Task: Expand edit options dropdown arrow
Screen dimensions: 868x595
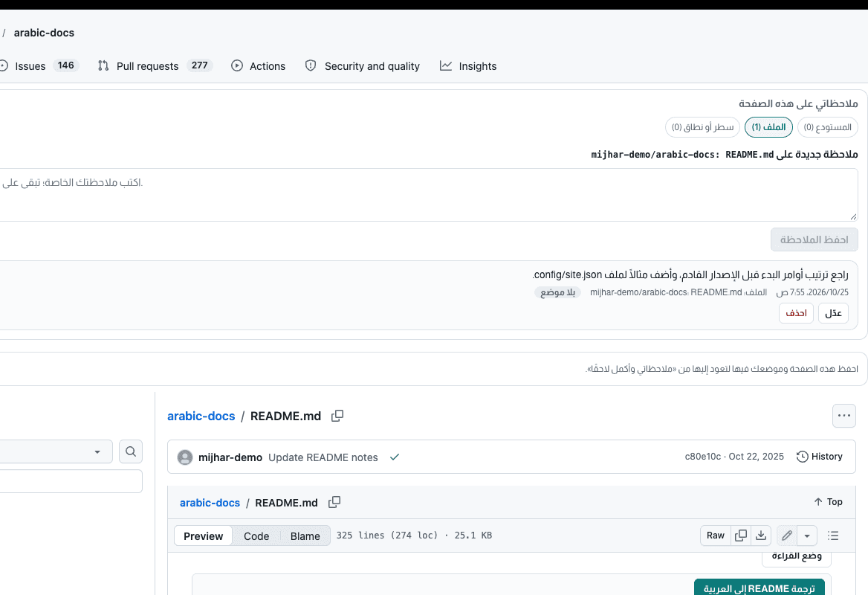Action: tap(807, 535)
